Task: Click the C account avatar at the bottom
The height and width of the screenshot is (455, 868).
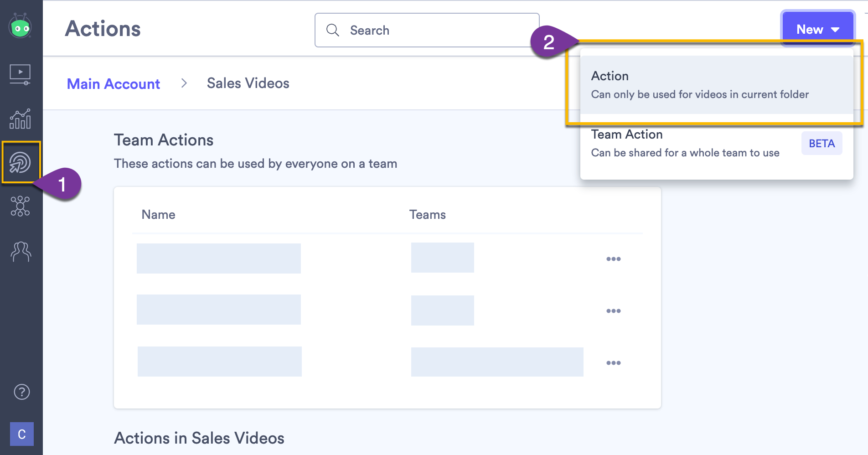Action: coord(21,434)
